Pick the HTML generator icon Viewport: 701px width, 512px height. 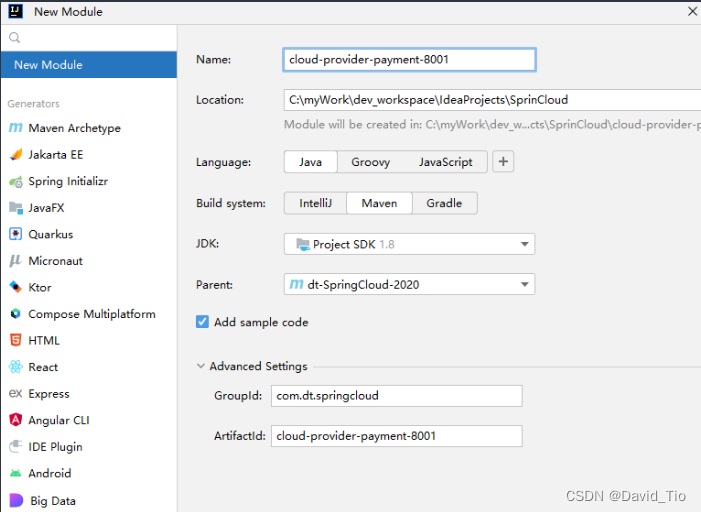(x=16, y=340)
